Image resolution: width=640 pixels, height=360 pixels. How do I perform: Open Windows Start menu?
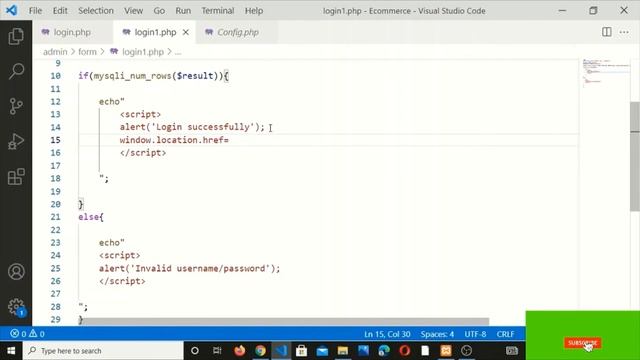point(11,351)
